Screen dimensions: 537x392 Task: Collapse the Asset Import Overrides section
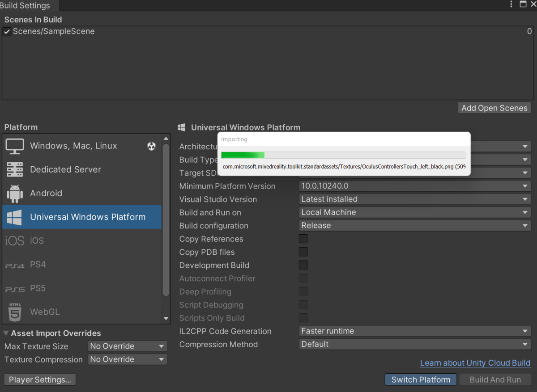(6, 333)
